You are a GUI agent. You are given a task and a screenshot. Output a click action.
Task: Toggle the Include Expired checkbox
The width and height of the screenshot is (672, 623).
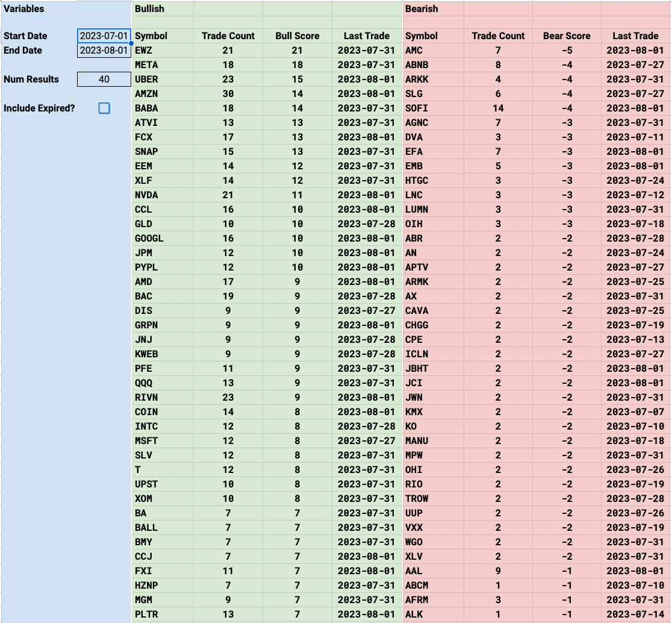tap(104, 108)
